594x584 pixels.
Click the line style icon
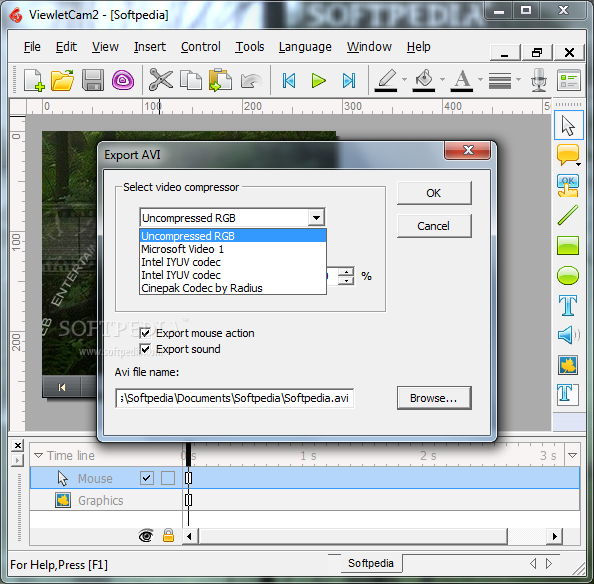[500, 81]
